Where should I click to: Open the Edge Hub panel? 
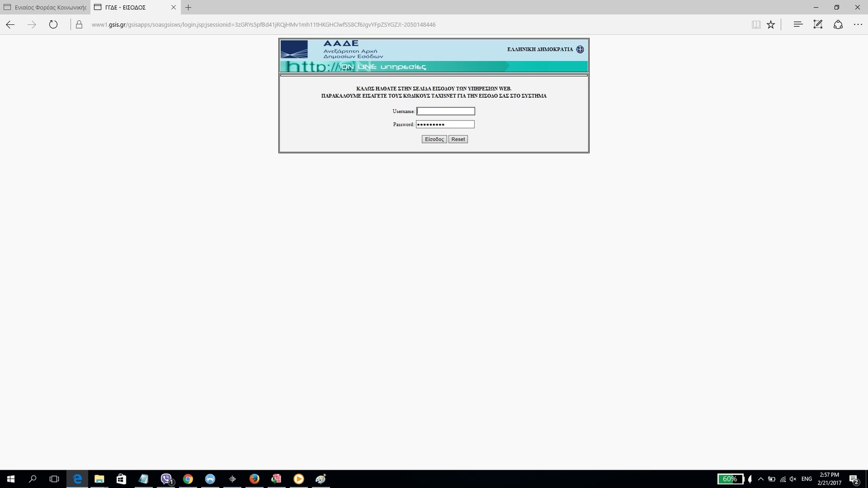(797, 24)
